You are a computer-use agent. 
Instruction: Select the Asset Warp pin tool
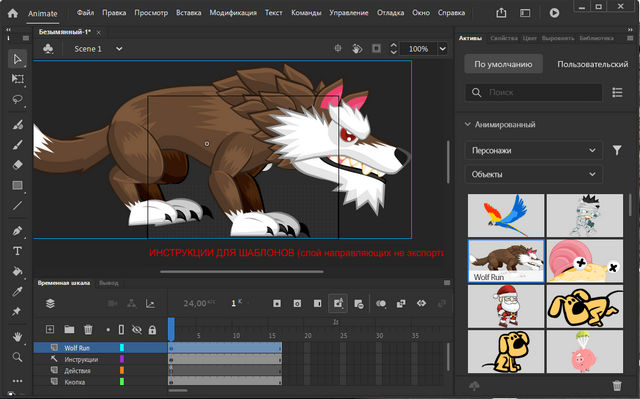tap(17, 311)
